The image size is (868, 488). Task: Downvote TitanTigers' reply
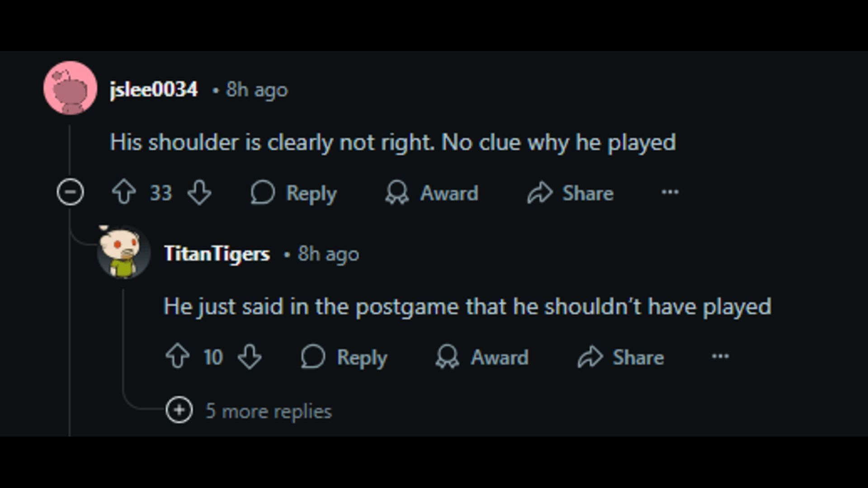point(250,357)
